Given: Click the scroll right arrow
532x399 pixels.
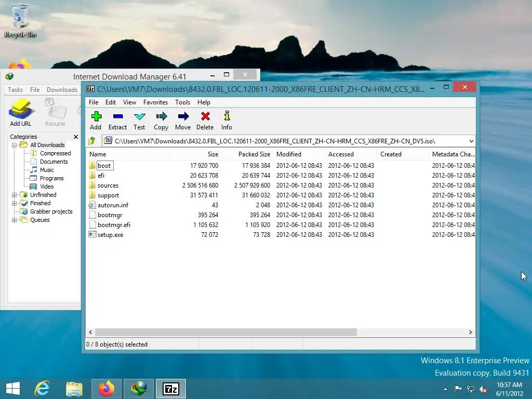Looking at the screenshot, I should point(470,332).
